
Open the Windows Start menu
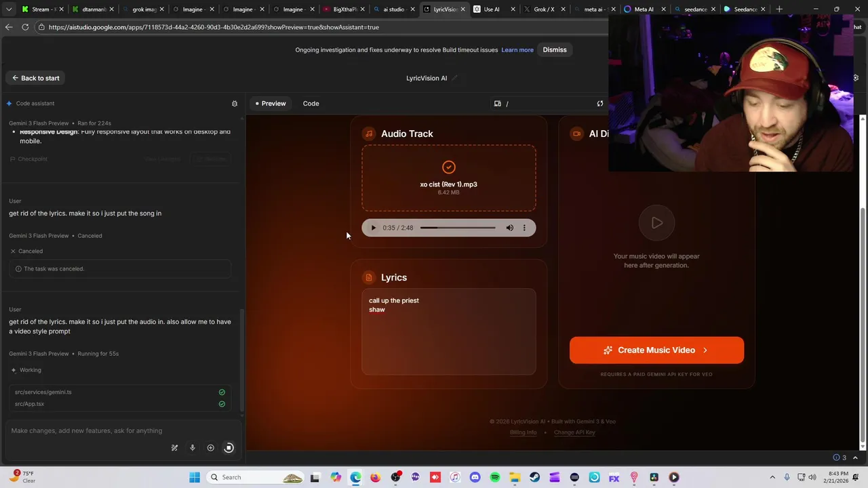(x=195, y=477)
